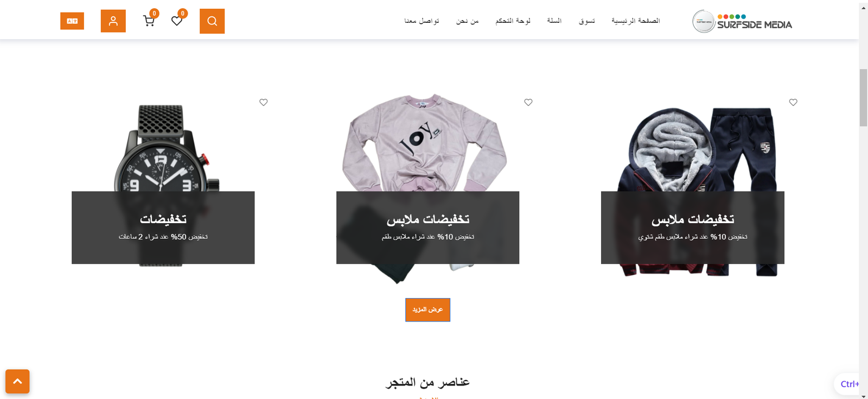Screen dimensions: 868x399
Task: Click the Surfside Media logo
Action: point(742,22)
